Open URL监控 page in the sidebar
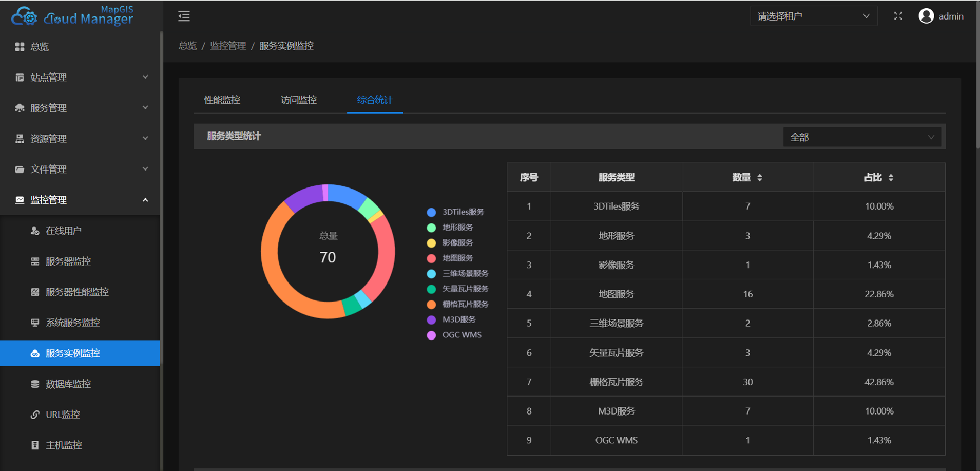 click(x=80, y=415)
